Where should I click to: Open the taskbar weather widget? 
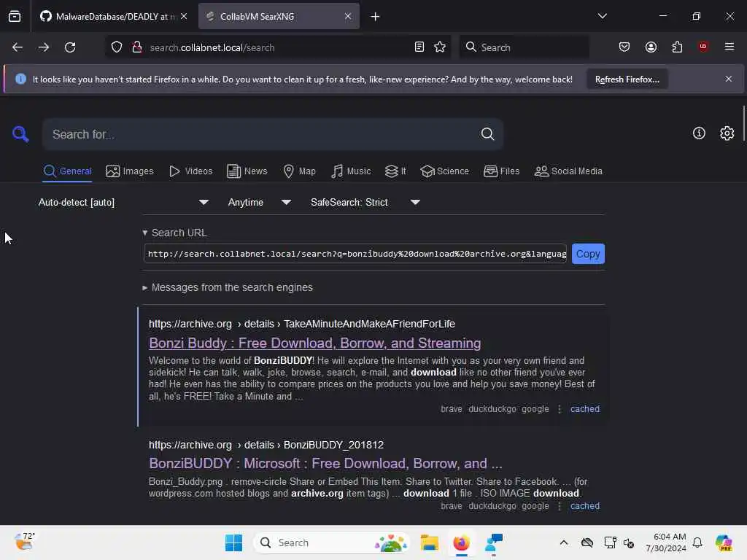click(x=24, y=542)
